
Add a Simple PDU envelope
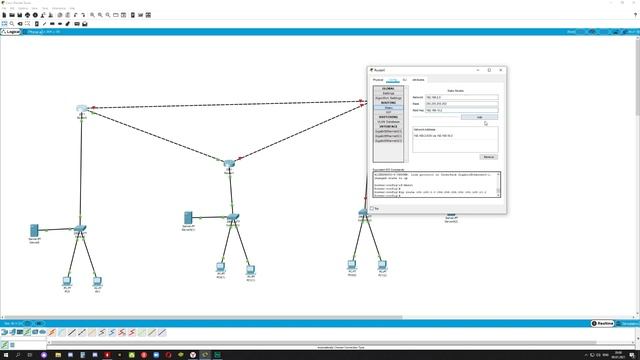click(77, 24)
